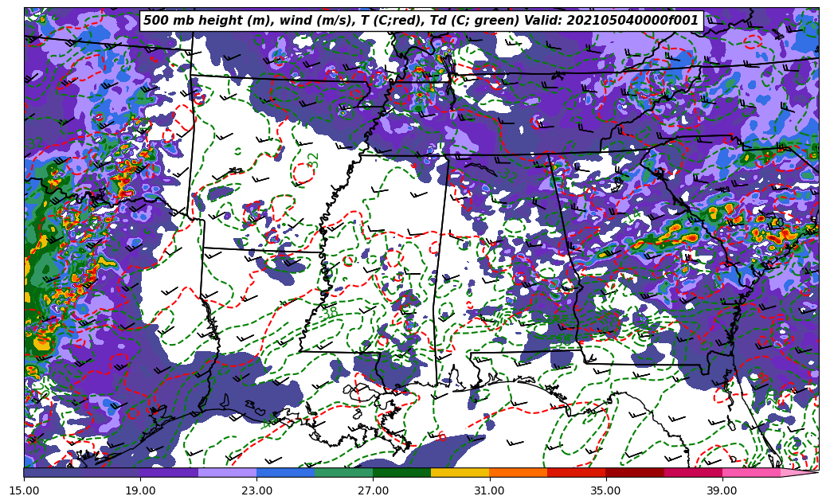The height and width of the screenshot is (504, 826).
Task: Click the 19.00 colorbar tick label
Action: (x=140, y=490)
